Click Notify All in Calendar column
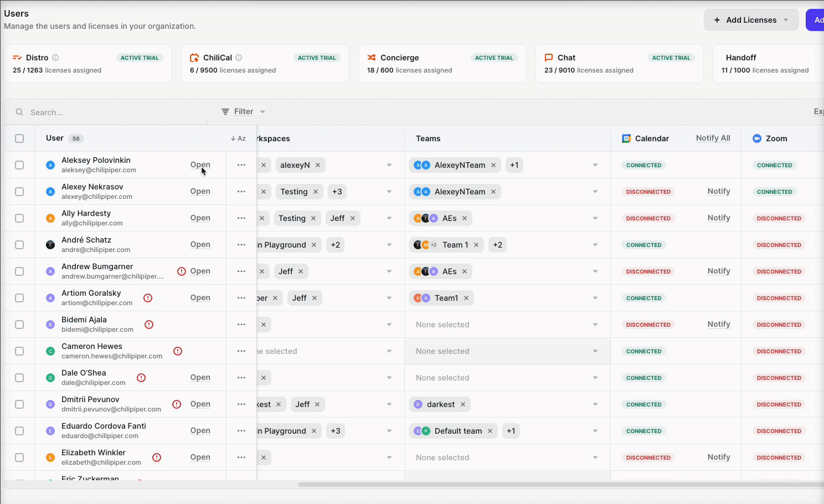 pos(713,138)
